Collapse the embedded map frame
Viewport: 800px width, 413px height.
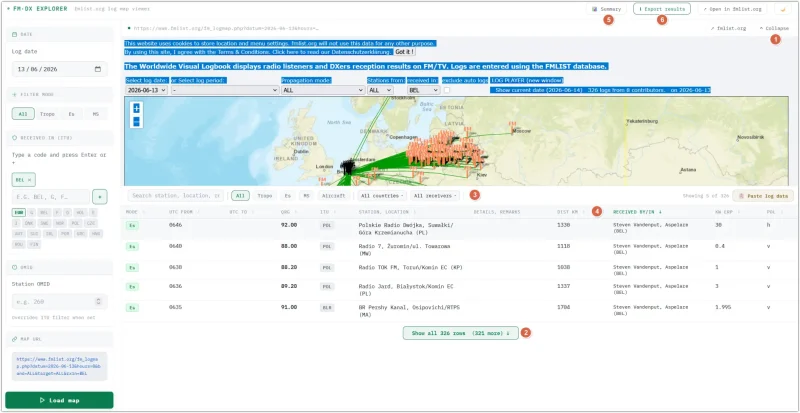[774, 29]
